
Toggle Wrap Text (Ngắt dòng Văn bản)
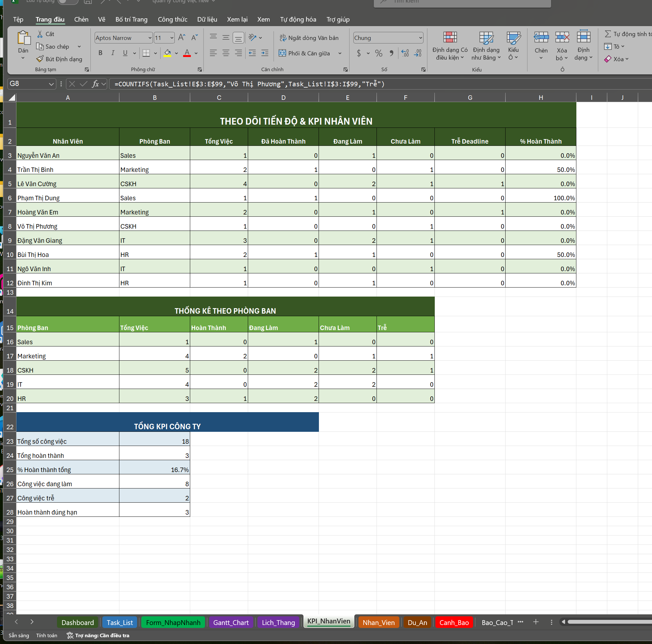point(309,38)
